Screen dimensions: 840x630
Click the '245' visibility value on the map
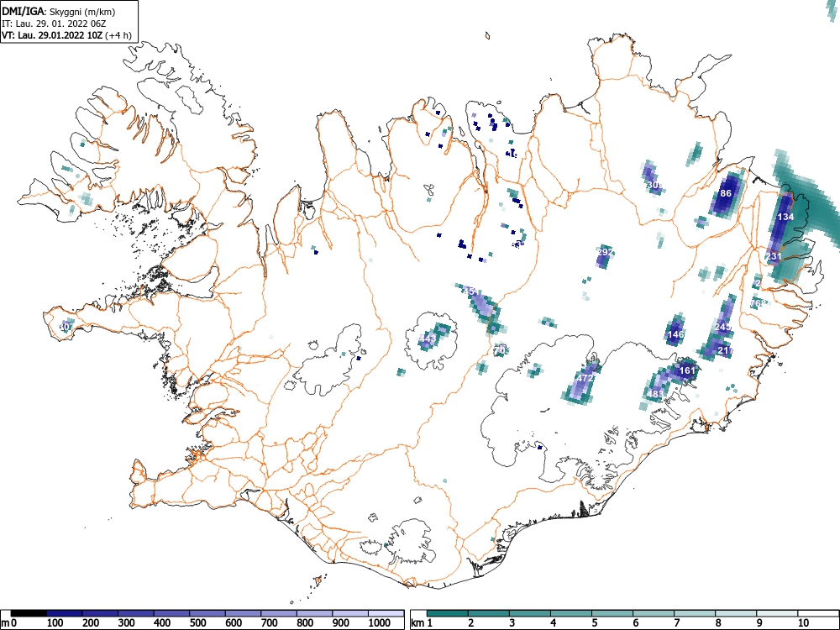pos(722,327)
